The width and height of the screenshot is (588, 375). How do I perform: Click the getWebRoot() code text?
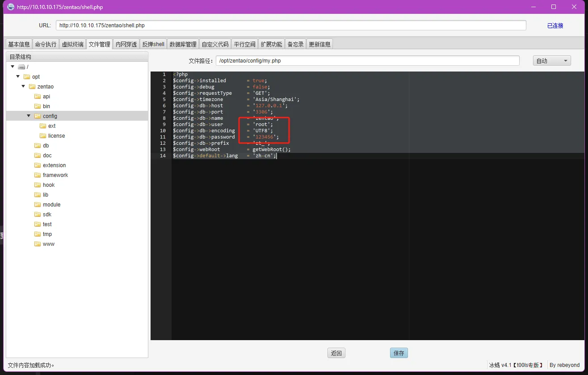point(271,149)
